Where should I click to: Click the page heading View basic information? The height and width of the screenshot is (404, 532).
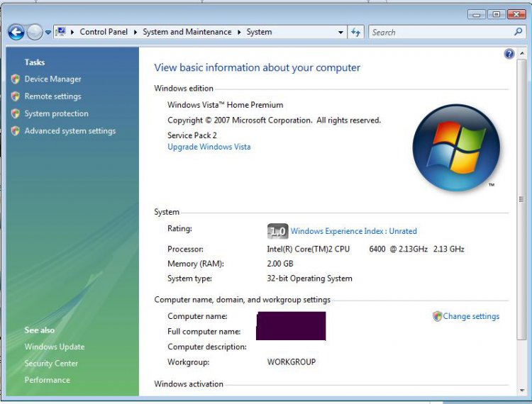[257, 67]
